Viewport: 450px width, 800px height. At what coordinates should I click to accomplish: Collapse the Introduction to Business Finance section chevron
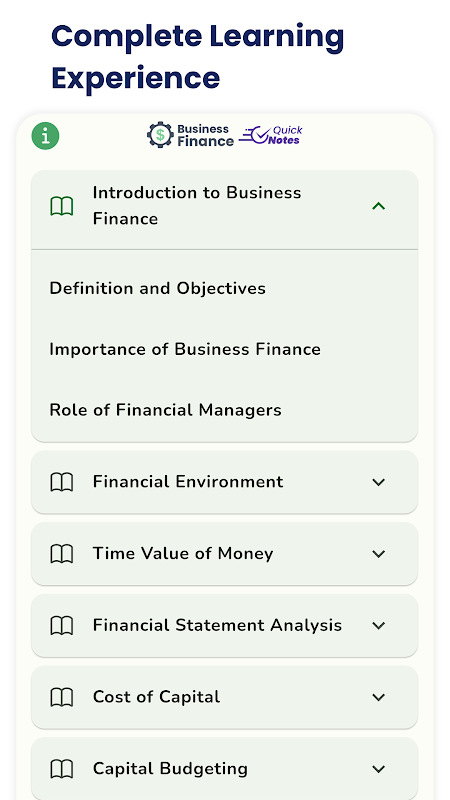[379, 206]
